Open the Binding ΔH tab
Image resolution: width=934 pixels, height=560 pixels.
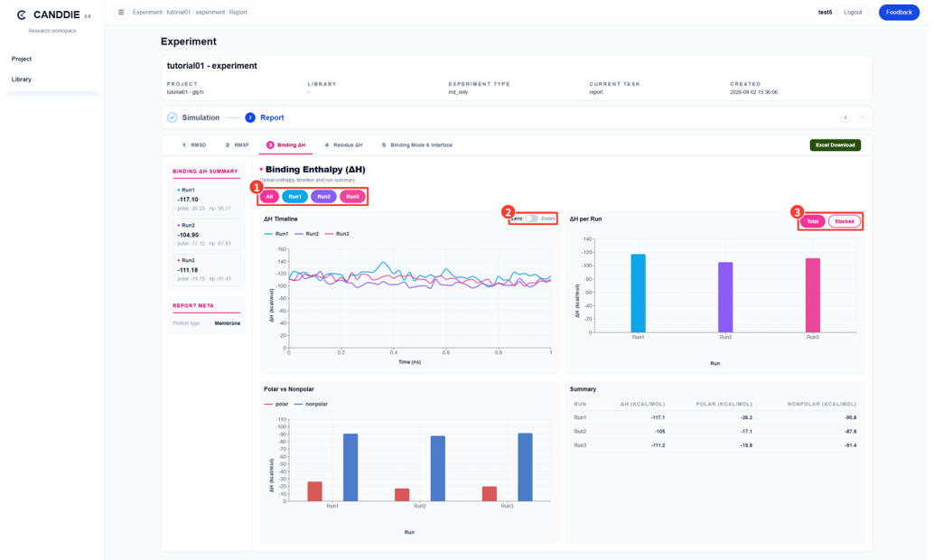point(286,145)
